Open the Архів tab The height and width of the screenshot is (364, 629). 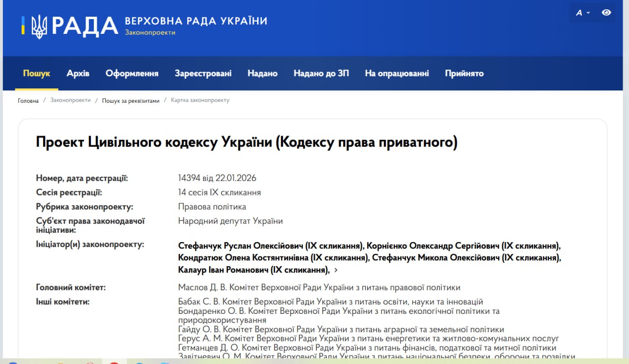(78, 74)
